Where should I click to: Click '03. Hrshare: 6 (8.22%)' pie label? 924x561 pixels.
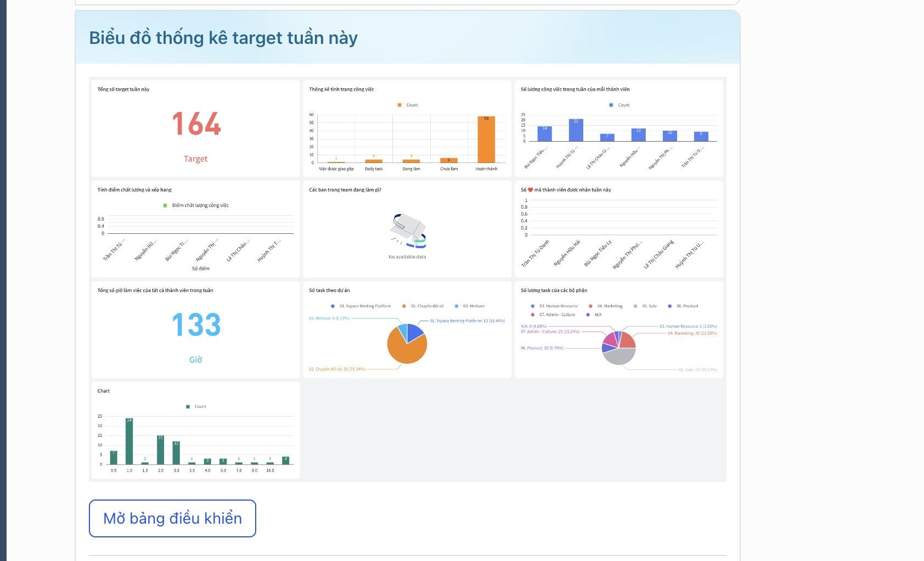(329, 318)
